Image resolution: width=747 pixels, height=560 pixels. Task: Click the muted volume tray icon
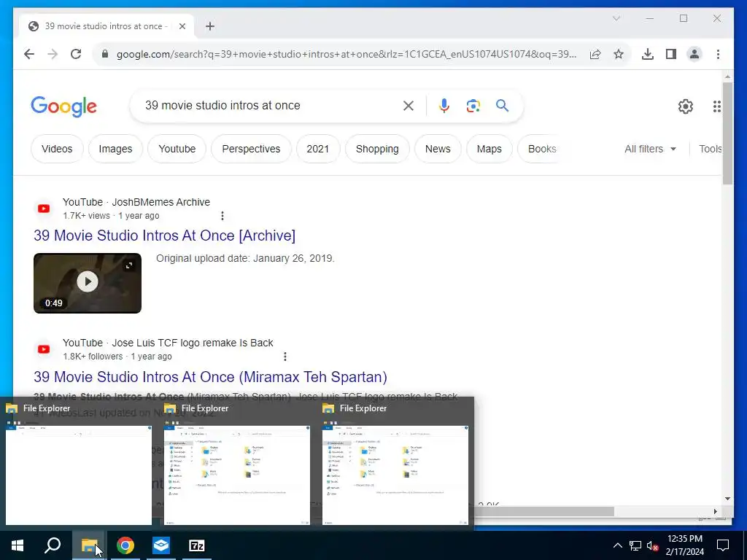click(652, 545)
